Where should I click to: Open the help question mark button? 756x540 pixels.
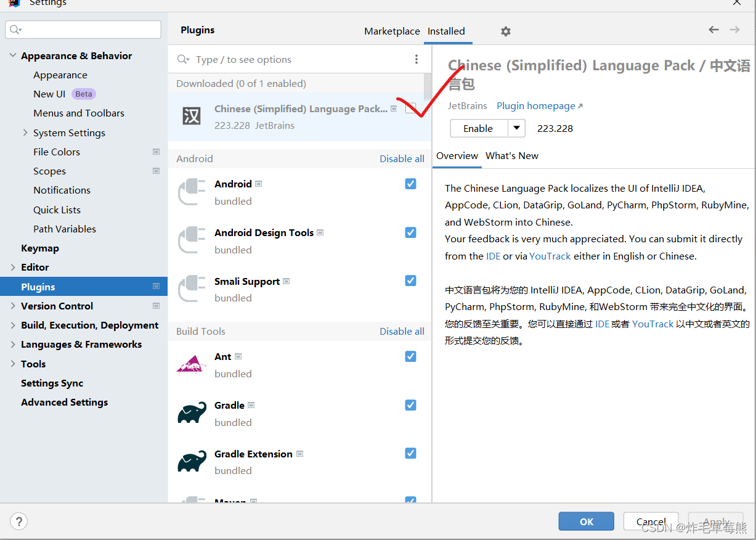pos(19,522)
